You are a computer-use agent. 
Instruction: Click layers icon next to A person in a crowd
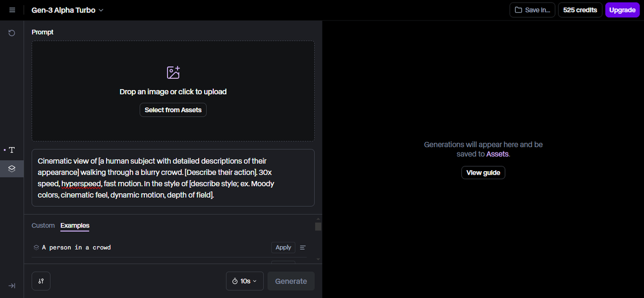(36, 247)
